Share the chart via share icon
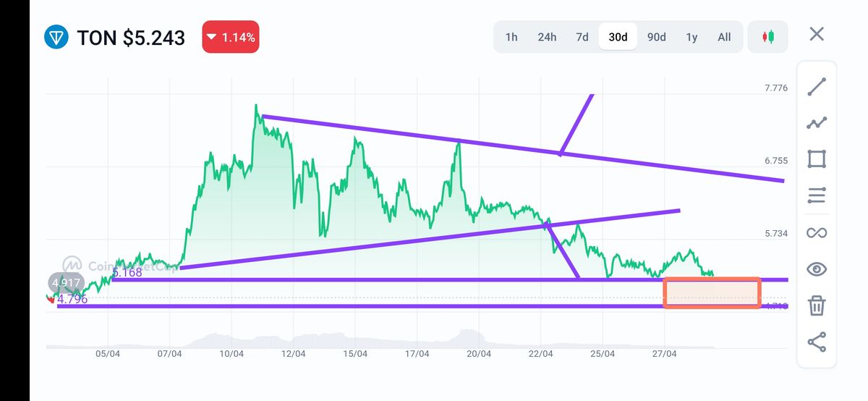This screenshot has height=401, width=868. point(817,342)
